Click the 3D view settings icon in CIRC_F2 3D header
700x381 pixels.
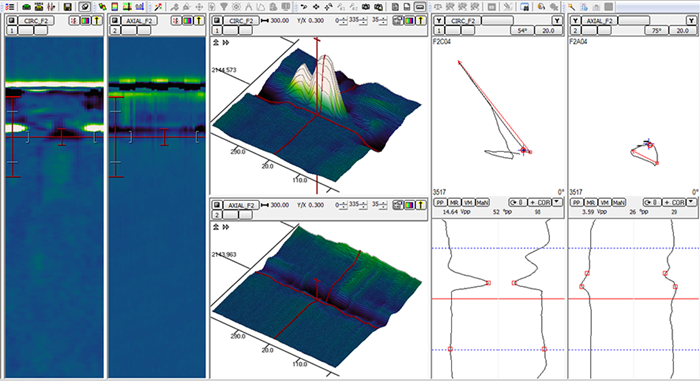tap(397, 21)
